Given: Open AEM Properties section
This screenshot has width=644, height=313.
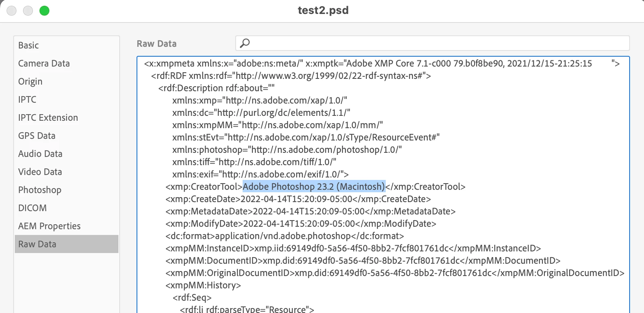Looking at the screenshot, I should click(67, 226).
